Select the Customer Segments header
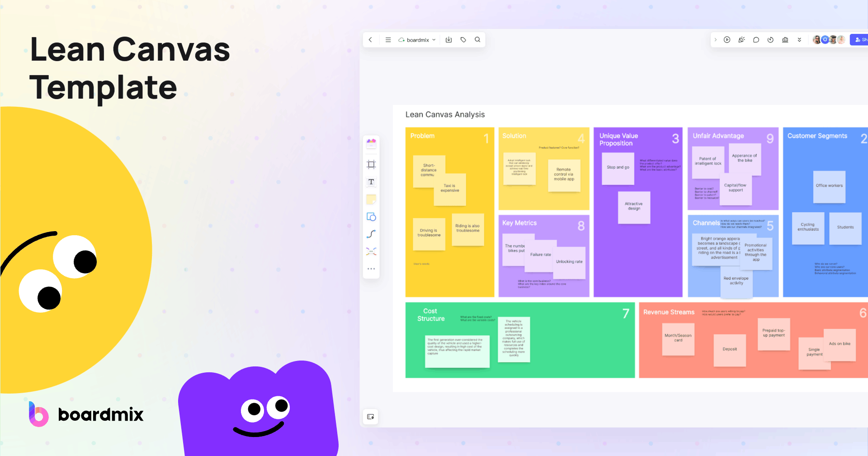This screenshot has height=456, width=868. 817,136
